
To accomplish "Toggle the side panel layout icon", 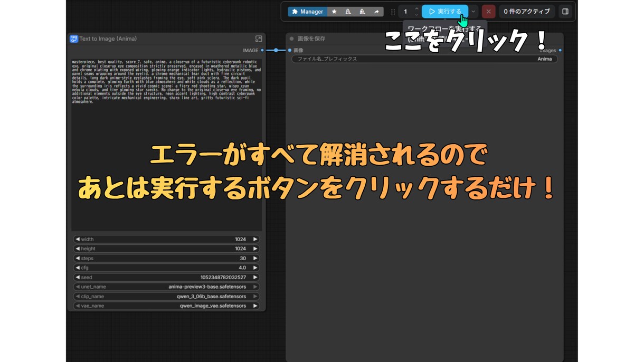I will [x=565, y=12].
